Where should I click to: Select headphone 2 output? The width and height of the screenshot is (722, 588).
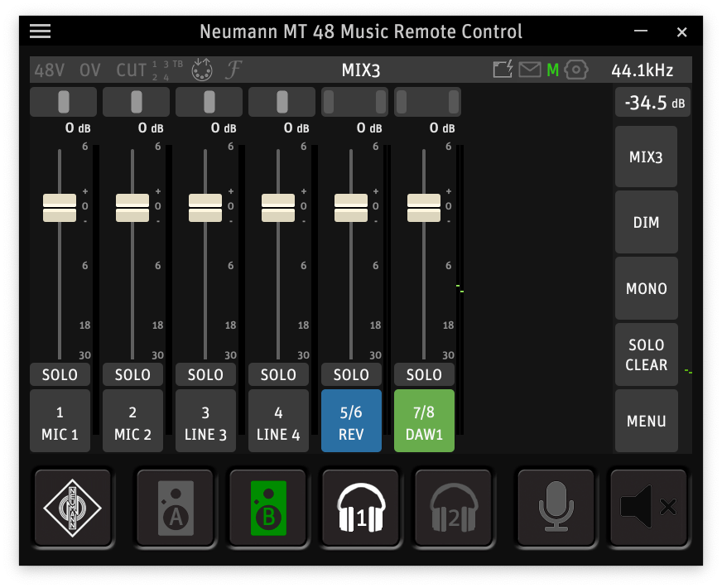tap(454, 508)
